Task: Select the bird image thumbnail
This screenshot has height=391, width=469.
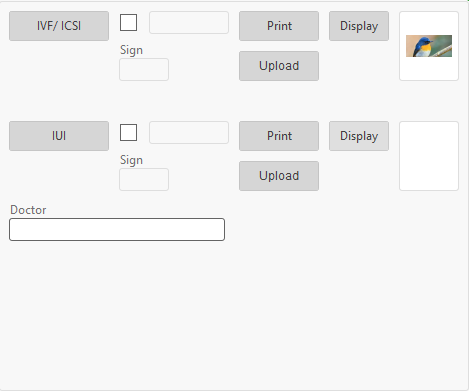Action: point(429,46)
